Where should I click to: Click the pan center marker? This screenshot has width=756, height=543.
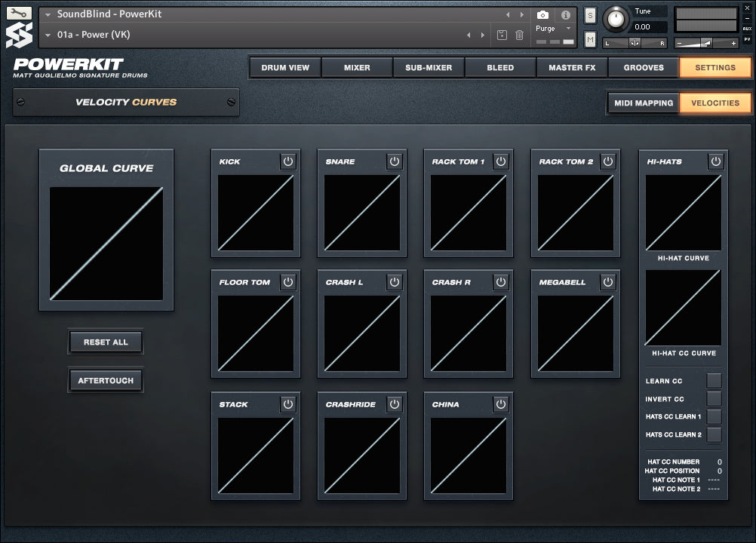(635, 43)
